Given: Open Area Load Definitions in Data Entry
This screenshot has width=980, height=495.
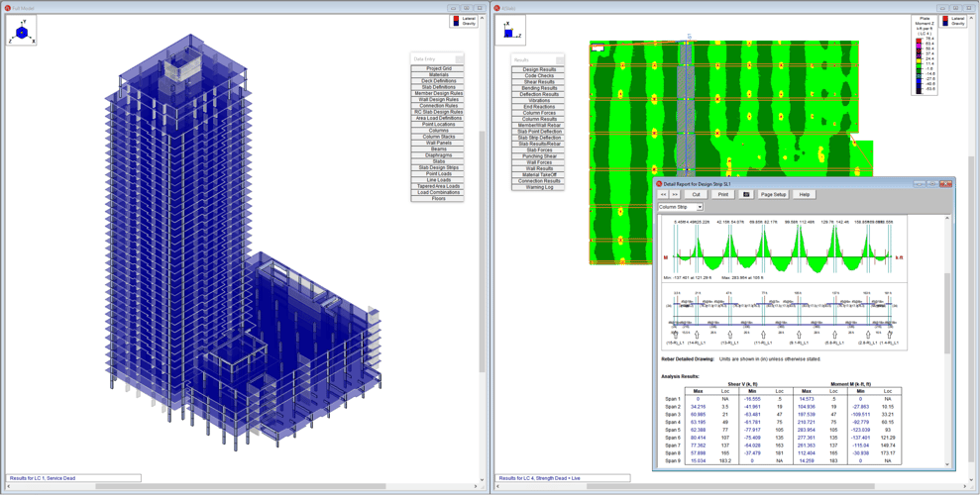Looking at the screenshot, I should 439,118.
